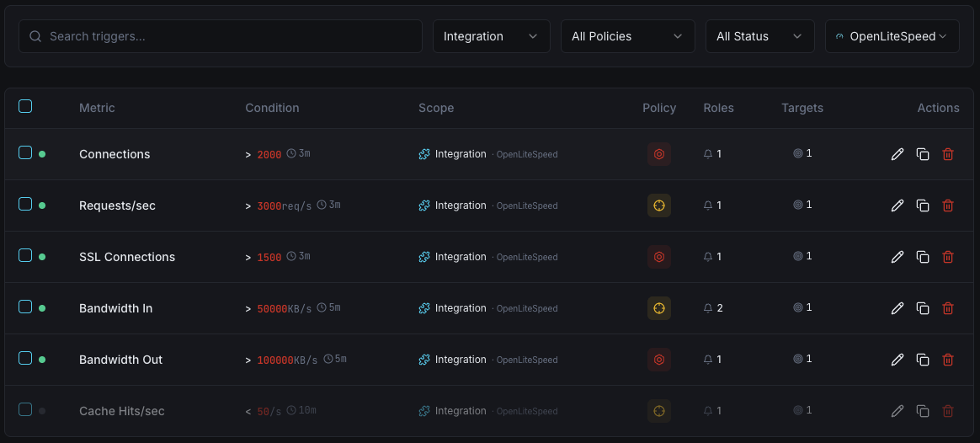Select the Bandwidth Out row checkbox
The width and height of the screenshot is (980, 443).
[25, 357]
